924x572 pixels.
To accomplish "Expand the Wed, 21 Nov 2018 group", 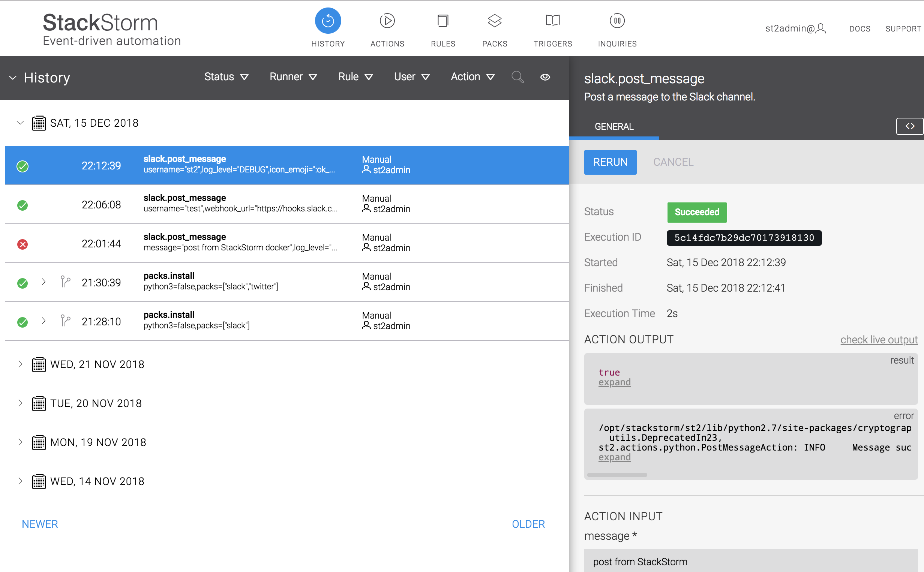I will click(x=20, y=364).
